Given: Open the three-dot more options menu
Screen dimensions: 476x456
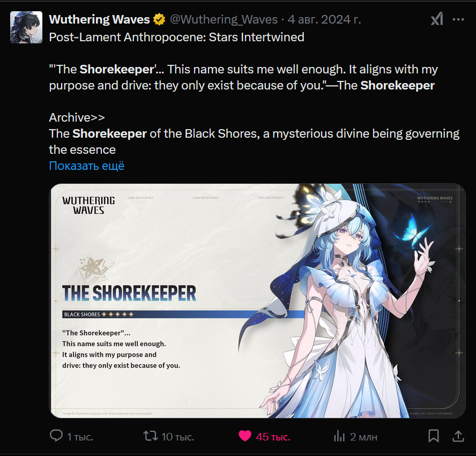Looking at the screenshot, I should [458, 19].
